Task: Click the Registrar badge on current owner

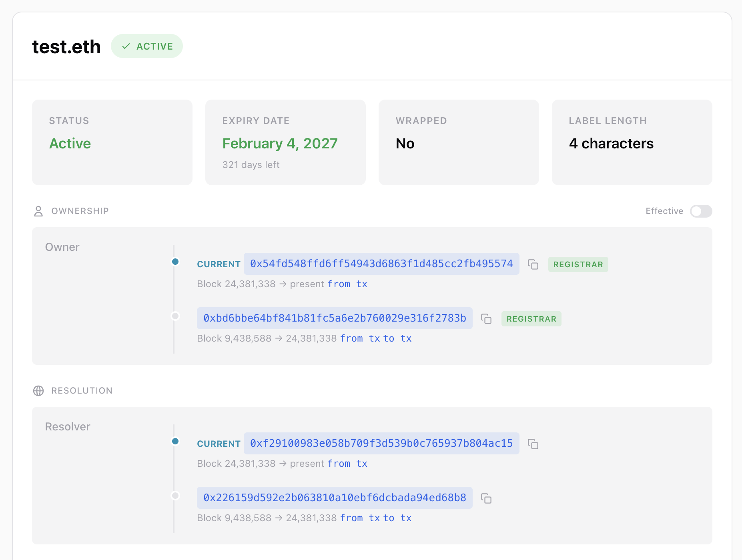Action: [x=578, y=264]
